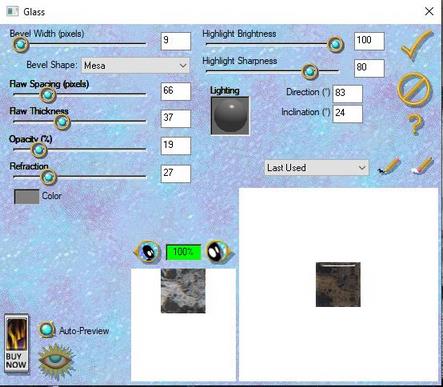The image size is (443, 387).
Task: Click the save preset pencil icon
Action: (x=389, y=166)
